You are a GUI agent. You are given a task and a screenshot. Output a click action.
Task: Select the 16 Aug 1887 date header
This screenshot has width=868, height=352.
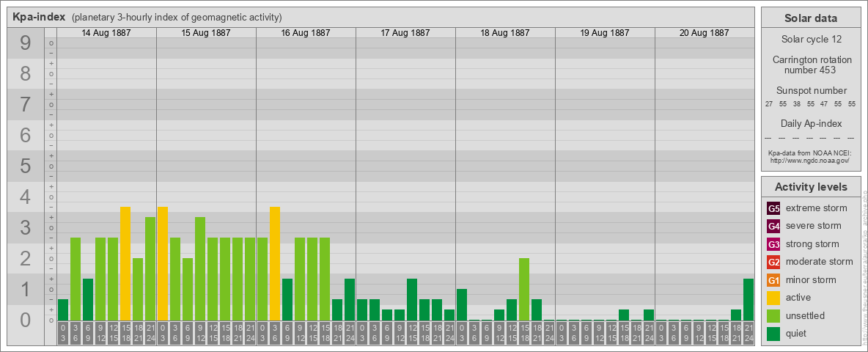click(306, 33)
